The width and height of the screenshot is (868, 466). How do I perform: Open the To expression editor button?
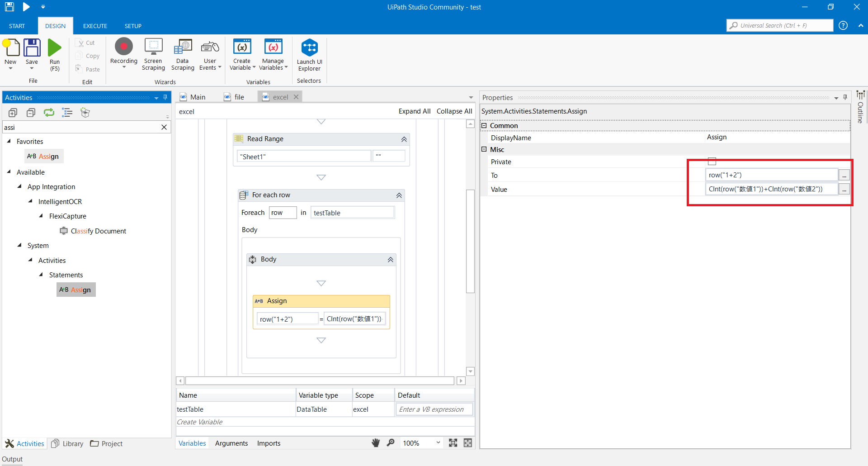coord(844,175)
